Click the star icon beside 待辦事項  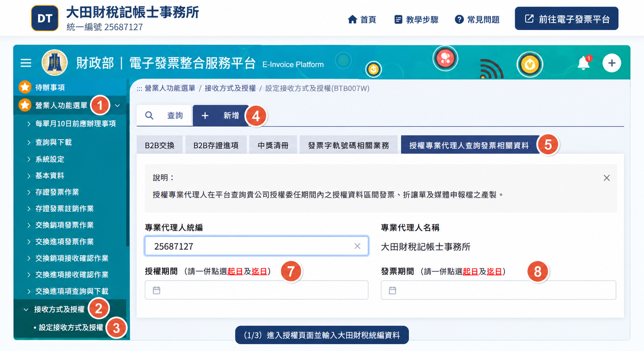click(25, 87)
